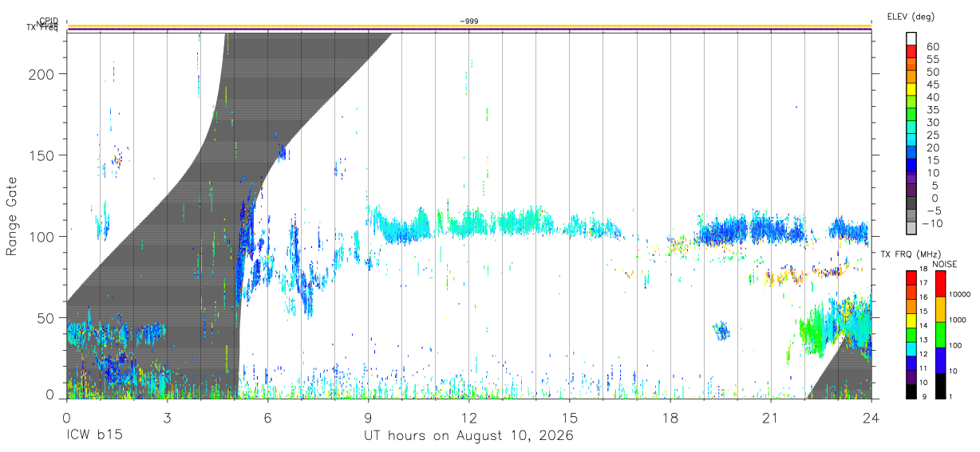Click the cyan segment of the ELEV colorbar

(911, 140)
